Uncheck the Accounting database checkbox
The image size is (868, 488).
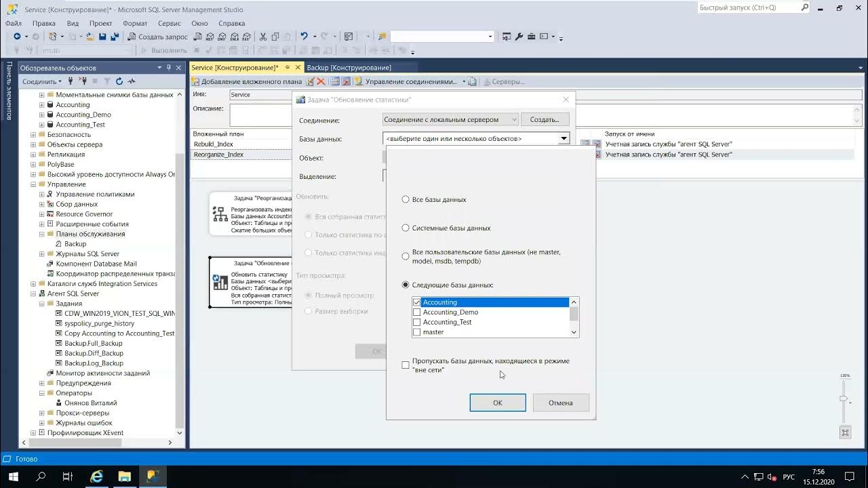(x=416, y=302)
